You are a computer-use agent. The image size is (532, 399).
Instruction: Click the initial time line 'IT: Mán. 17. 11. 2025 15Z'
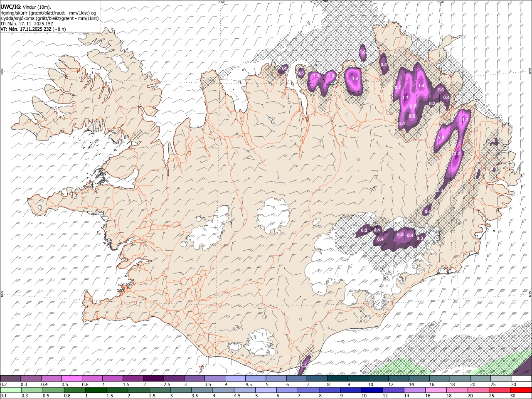(x=27, y=24)
